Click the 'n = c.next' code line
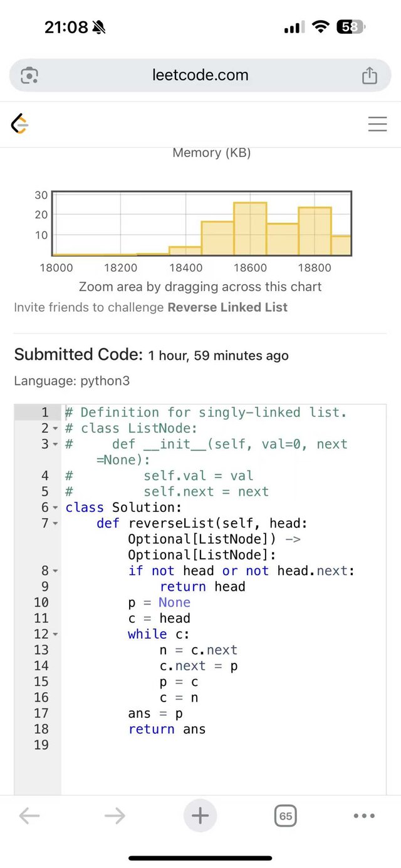Viewport: 401px width, 868px height. (x=199, y=650)
